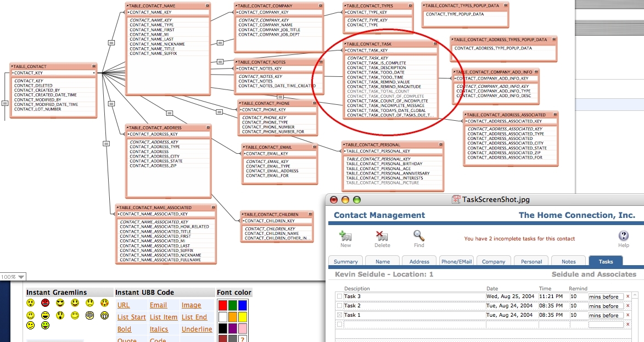
Task: Click the Underline UBB code link
Action: [x=197, y=329]
